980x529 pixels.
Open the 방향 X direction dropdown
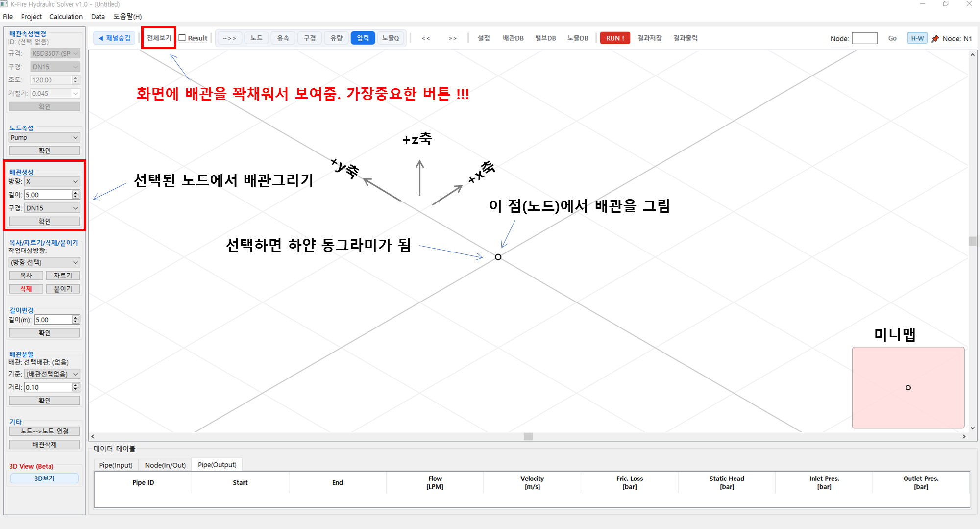point(52,181)
